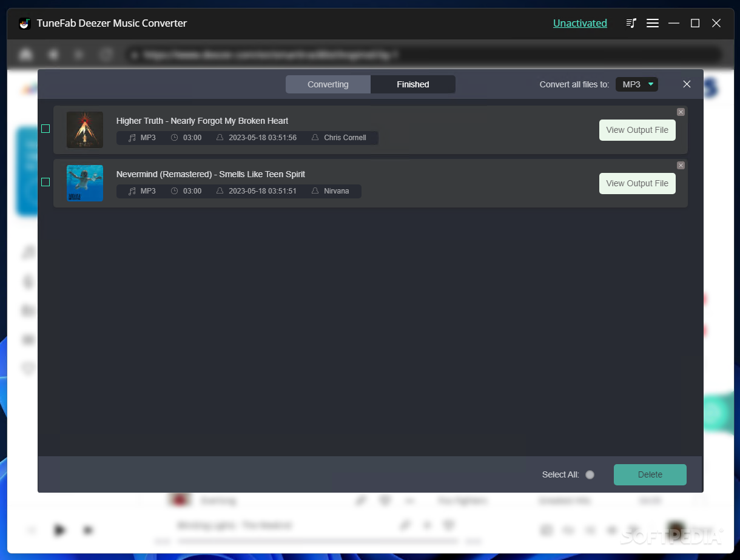View output file for Higher Truth track
The height and width of the screenshot is (560, 740).
click(637, 130)
